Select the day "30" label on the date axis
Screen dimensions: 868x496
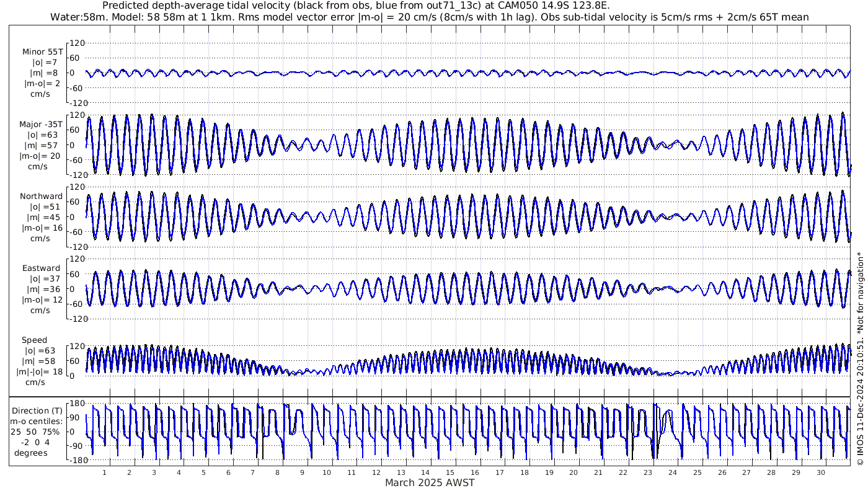coord(821,472)
